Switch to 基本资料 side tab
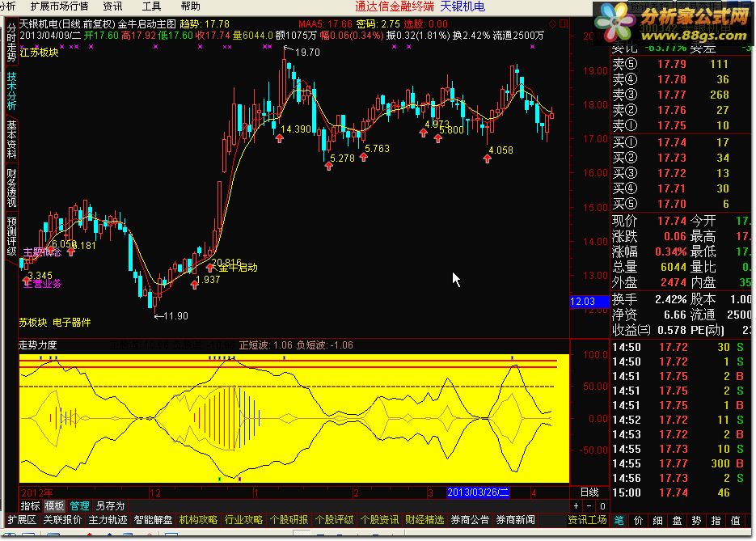This screenshot has width=756, height=541. point(11,139)
